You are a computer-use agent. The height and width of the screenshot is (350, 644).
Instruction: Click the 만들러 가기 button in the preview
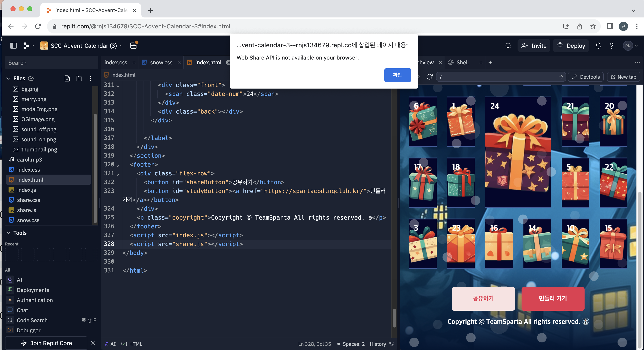point(553,298)
